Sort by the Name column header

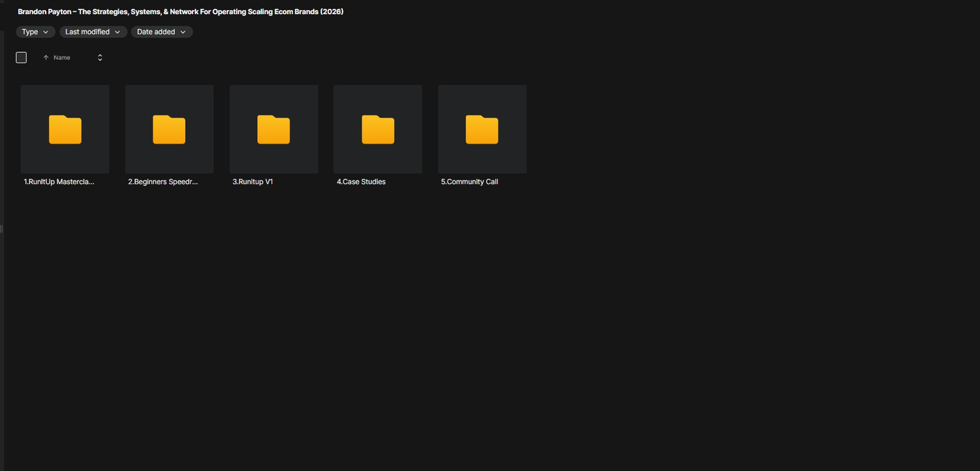point(62,58)
